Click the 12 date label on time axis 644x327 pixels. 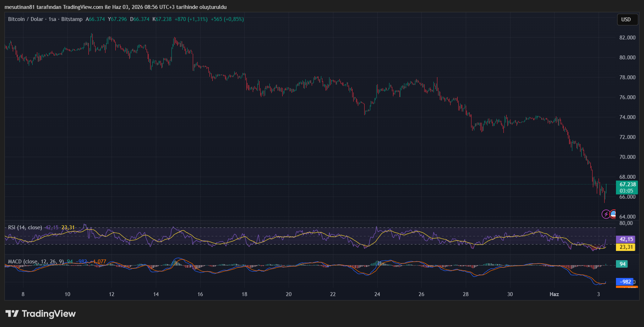[111, 294]
